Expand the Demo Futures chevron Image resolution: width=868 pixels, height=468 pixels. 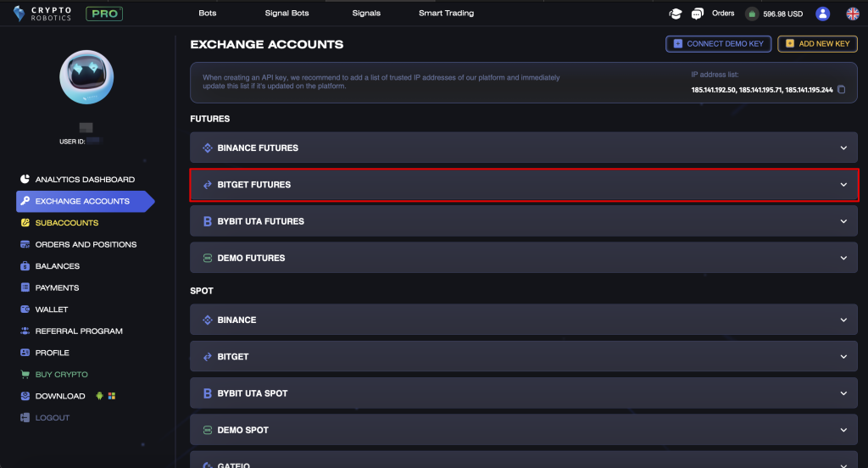coord(843,258)
